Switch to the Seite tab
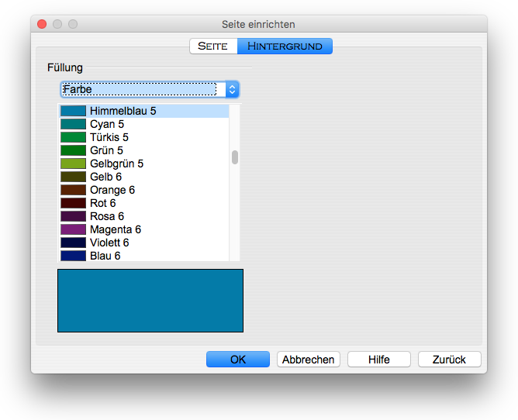Viewport: 518px width, 420px height. (213, 46)
